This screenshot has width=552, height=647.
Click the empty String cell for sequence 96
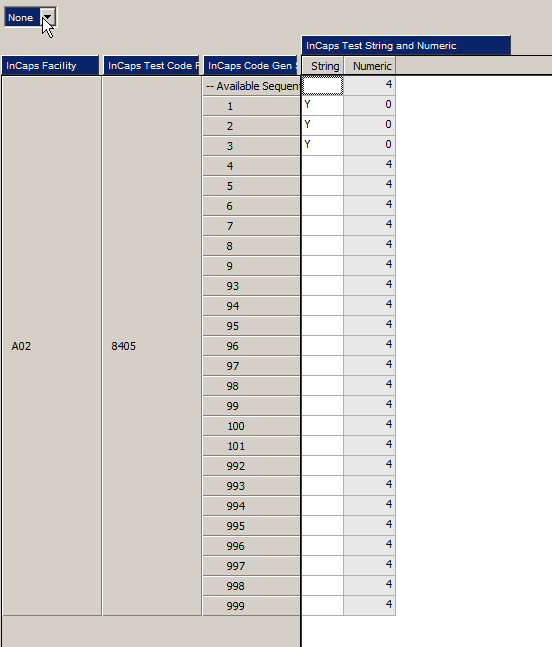tap(323, 346)
